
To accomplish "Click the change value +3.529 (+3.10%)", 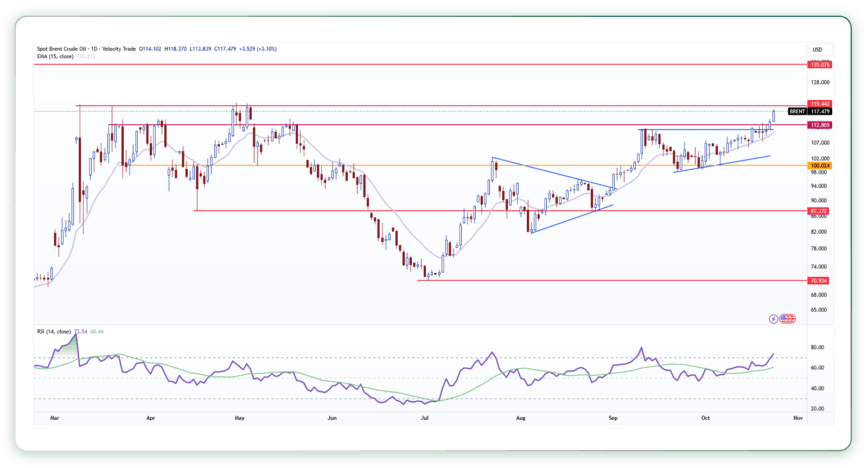I will pos(258,49).
